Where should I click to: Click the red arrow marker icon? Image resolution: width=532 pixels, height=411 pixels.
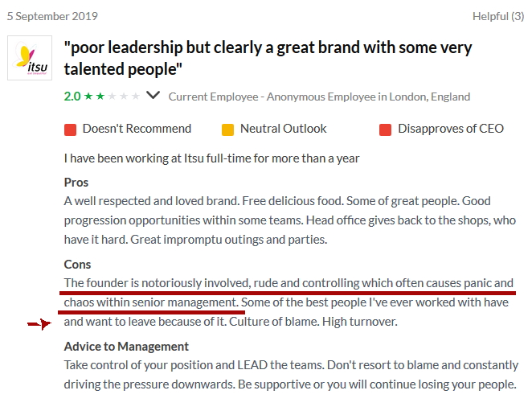pos(39,324)
